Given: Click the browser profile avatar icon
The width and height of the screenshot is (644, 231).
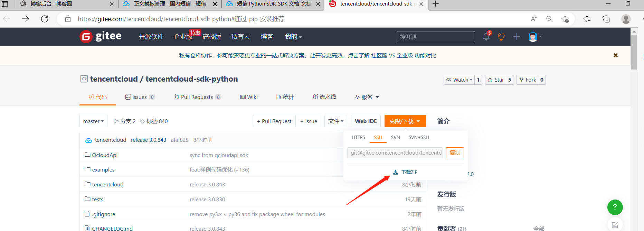Looking at the screenshot, I should coord(626,19).
